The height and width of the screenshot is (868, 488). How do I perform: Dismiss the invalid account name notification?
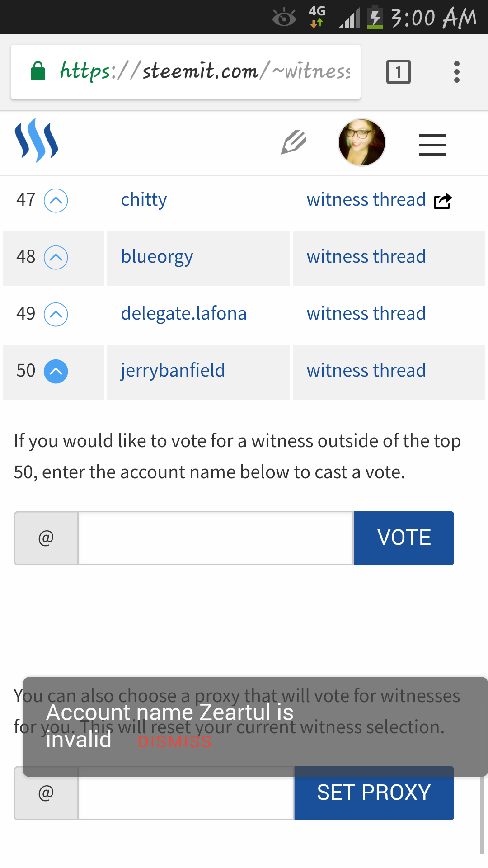coord(175,741)
